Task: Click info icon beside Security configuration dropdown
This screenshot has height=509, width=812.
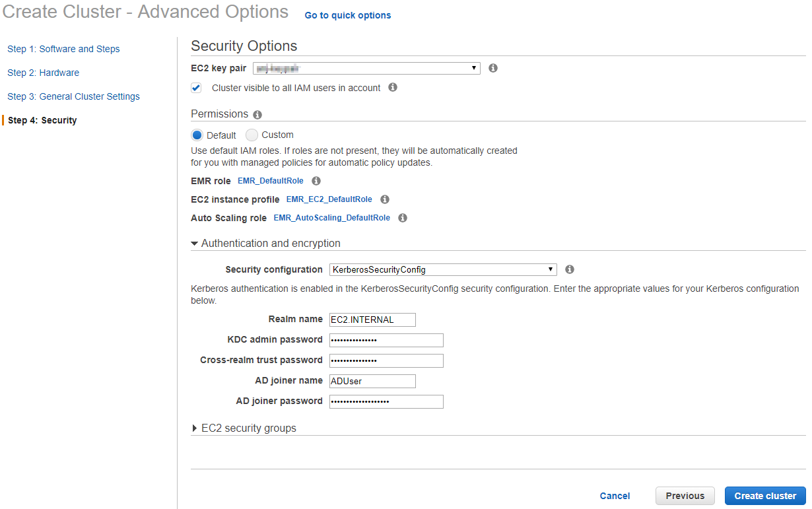Action: [570, 269]
